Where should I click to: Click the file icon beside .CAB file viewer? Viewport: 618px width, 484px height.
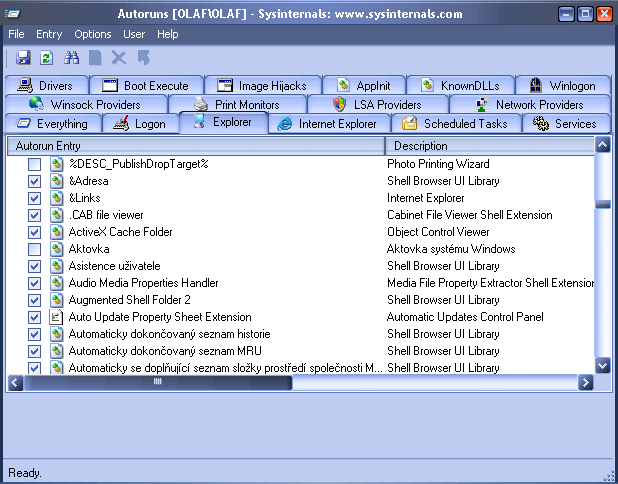point(56,215)
